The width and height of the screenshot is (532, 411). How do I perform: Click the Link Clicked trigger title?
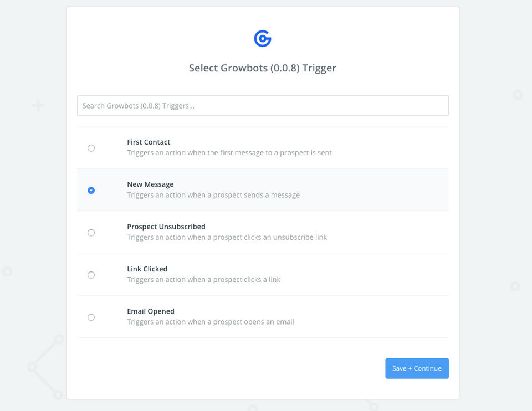[x=147, y=269]
